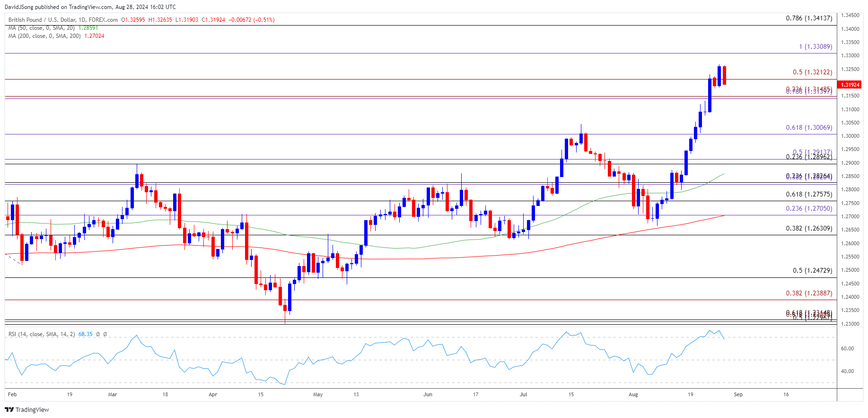This screenshot has width=868, height=418.
Task: Click the close price C1.31924 in the header
Action: tap(214, 20)
